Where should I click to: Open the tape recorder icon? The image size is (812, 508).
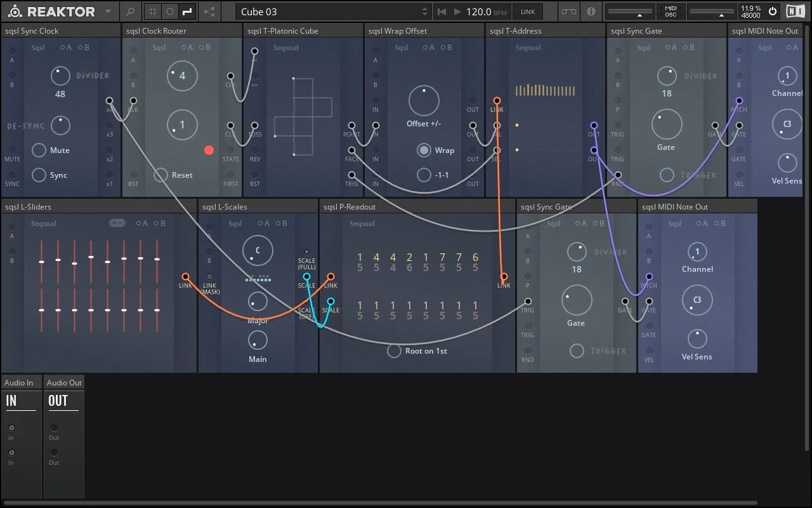pos(570,11)
